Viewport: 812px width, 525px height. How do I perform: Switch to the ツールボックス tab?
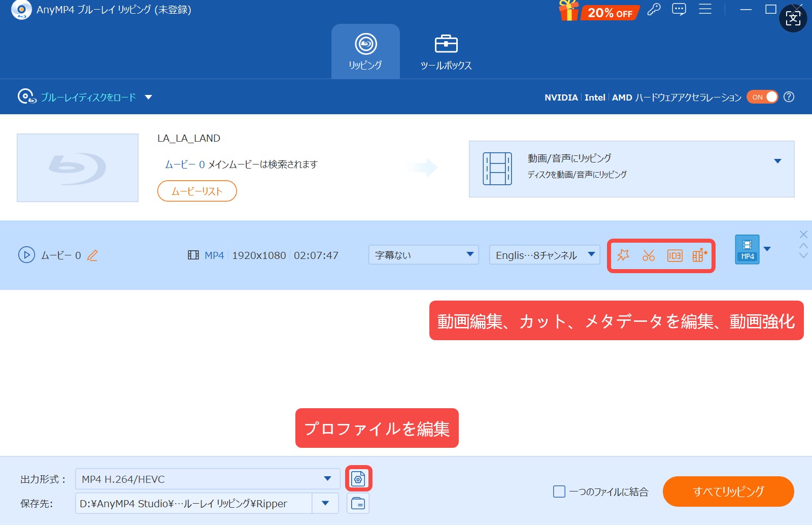[x=446, y=51]
